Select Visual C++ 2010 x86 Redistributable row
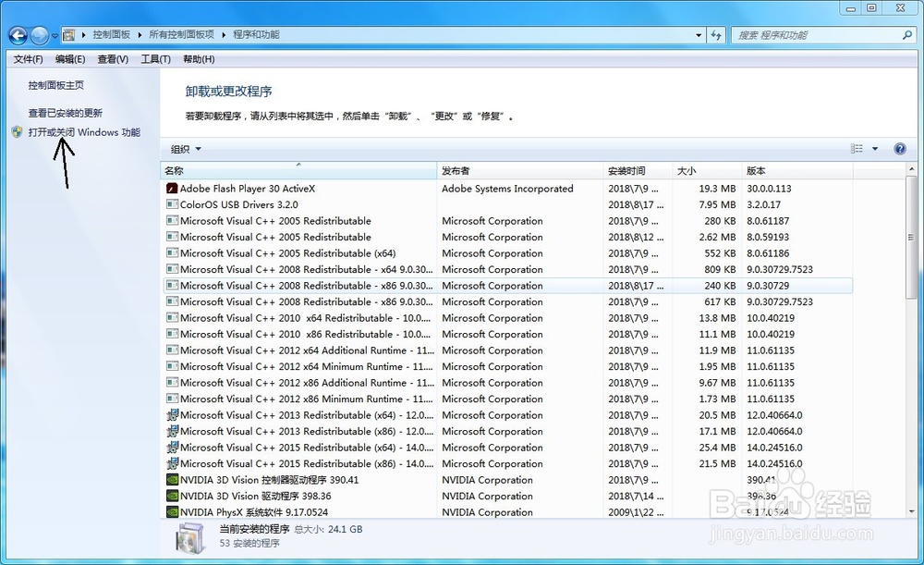 [506, 334]
